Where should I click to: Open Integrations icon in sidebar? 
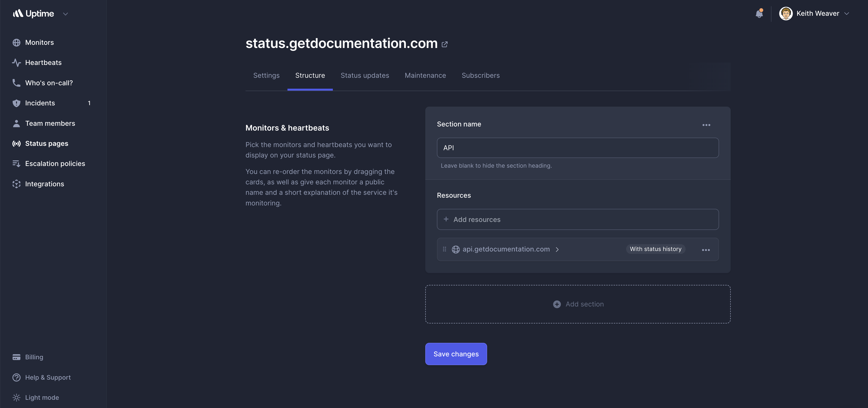point(16,184)
